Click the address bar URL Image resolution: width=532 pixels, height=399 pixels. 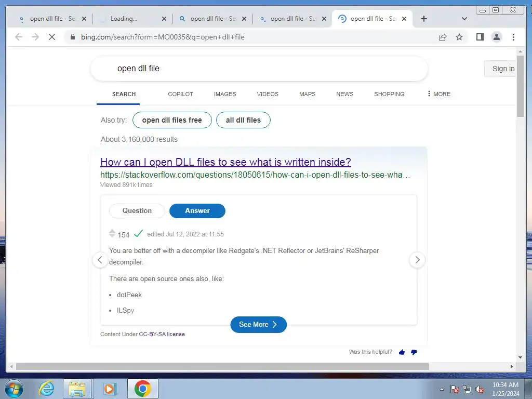pyautogui.click(x=163, y=37)
